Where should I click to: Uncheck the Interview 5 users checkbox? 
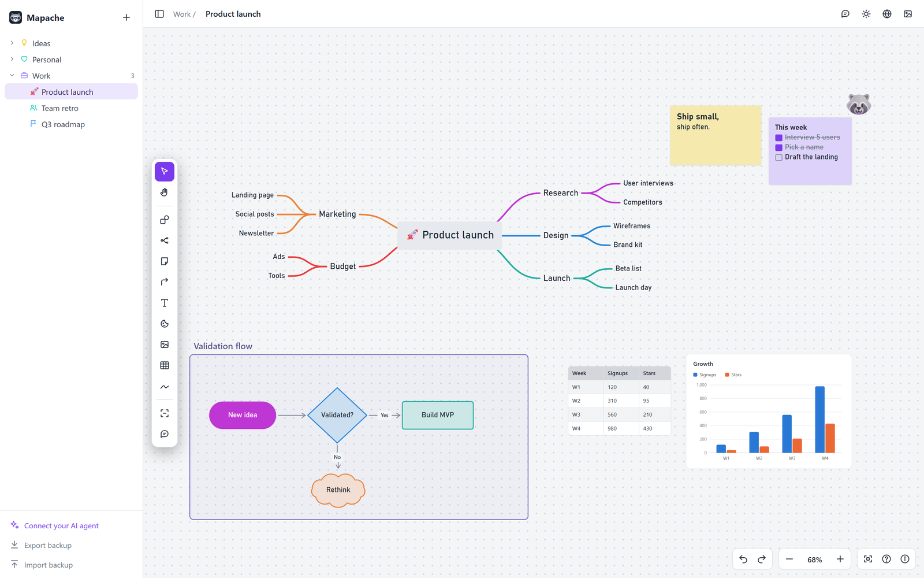point(779,138)
